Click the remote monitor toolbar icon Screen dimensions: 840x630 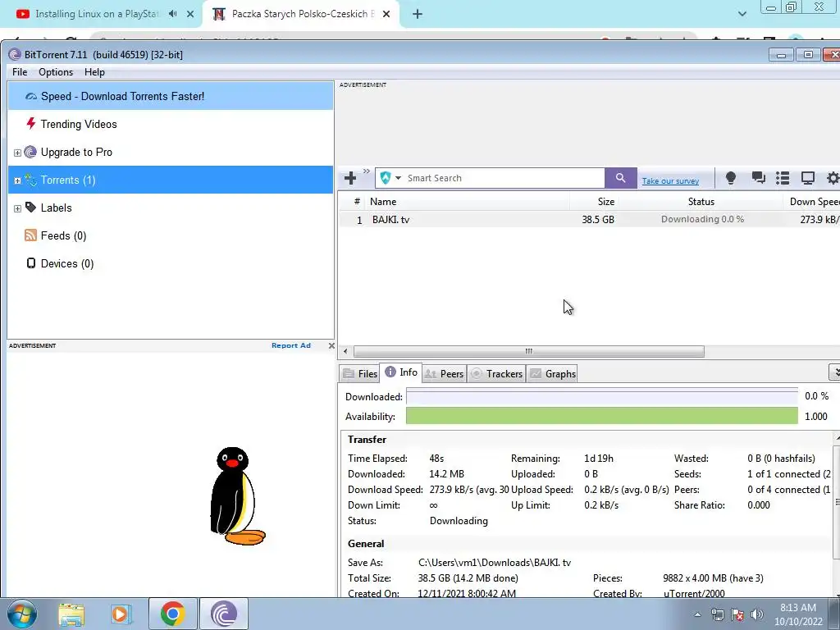[807, 178]
